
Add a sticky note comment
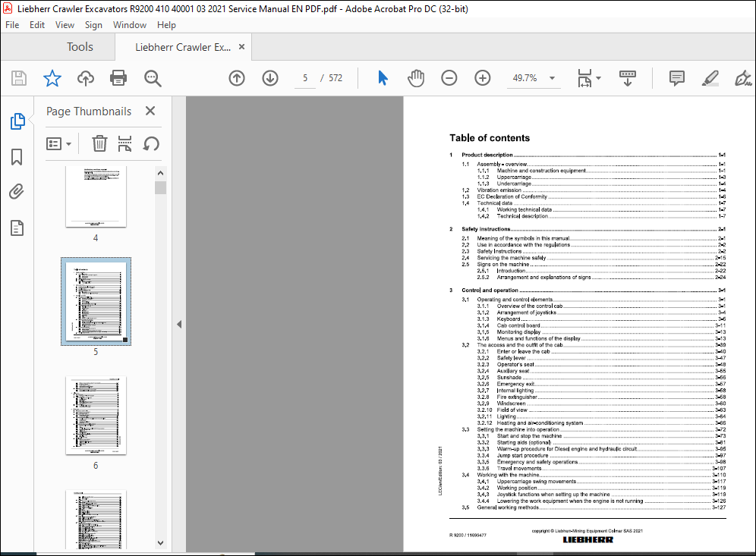click(677, 78)
